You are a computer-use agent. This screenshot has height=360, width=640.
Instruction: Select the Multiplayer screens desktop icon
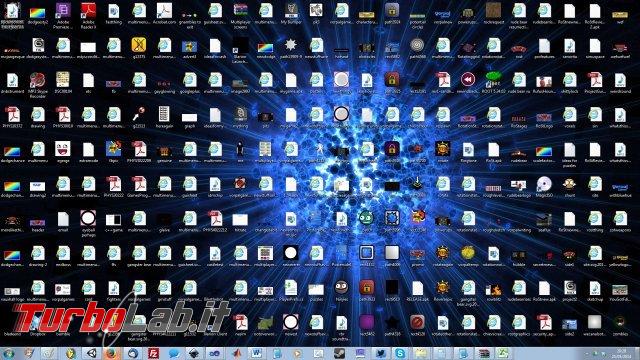[x=240, y=11]
